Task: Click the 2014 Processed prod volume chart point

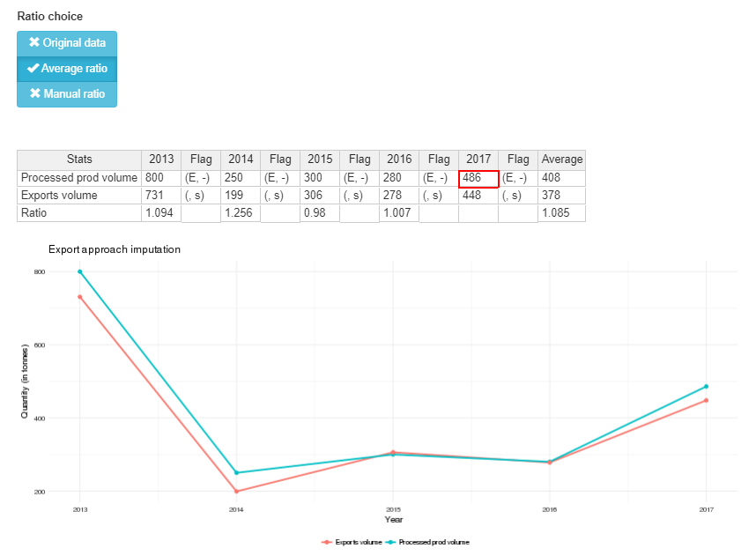Action: [x=236, y=473]
